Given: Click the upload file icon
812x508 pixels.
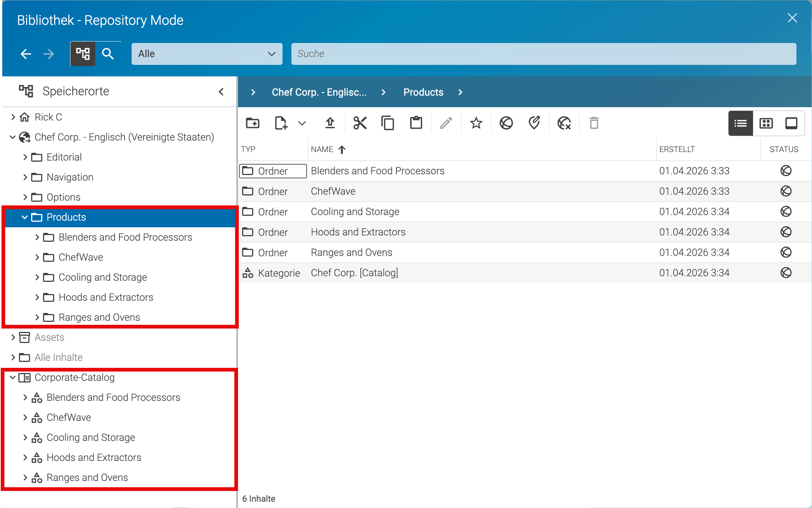Looking at the screenshot, I should pyautogui.click(x=330, y=123).
